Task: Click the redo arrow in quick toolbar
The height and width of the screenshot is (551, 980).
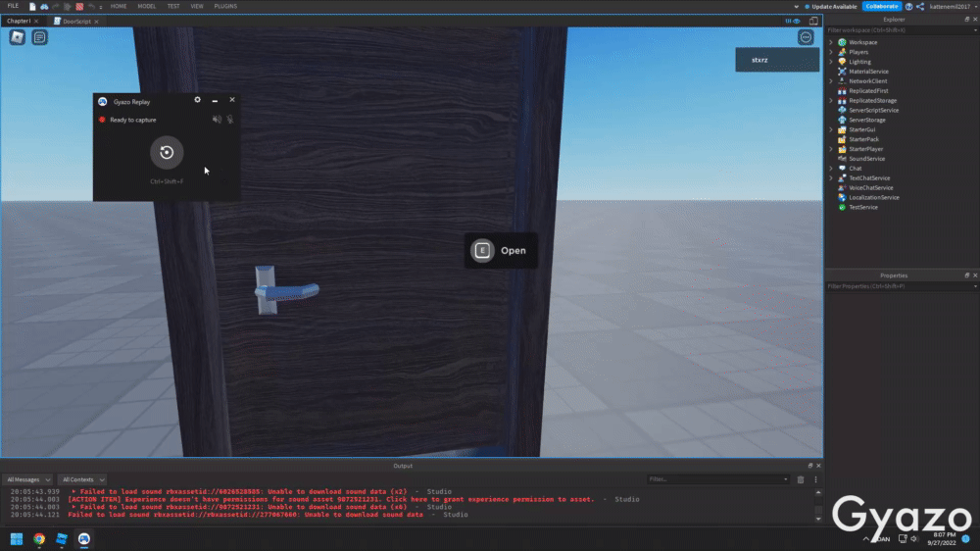Action: click(56, 6)
